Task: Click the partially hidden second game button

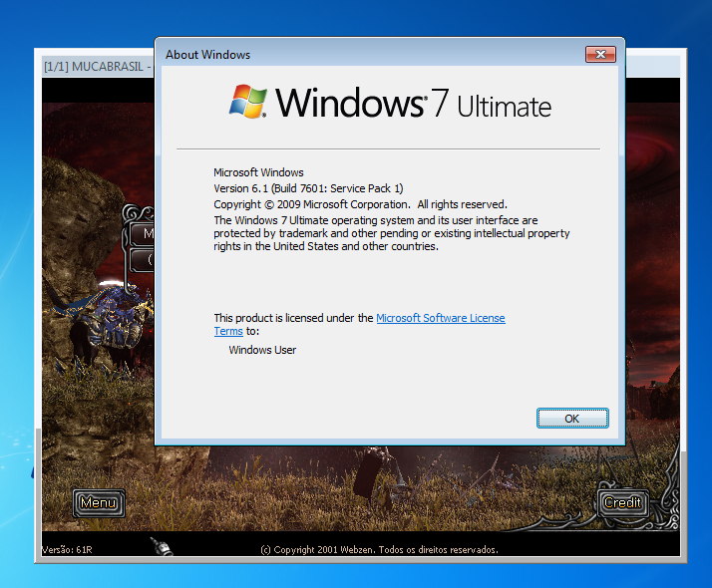Action: [x=144, y=260]
